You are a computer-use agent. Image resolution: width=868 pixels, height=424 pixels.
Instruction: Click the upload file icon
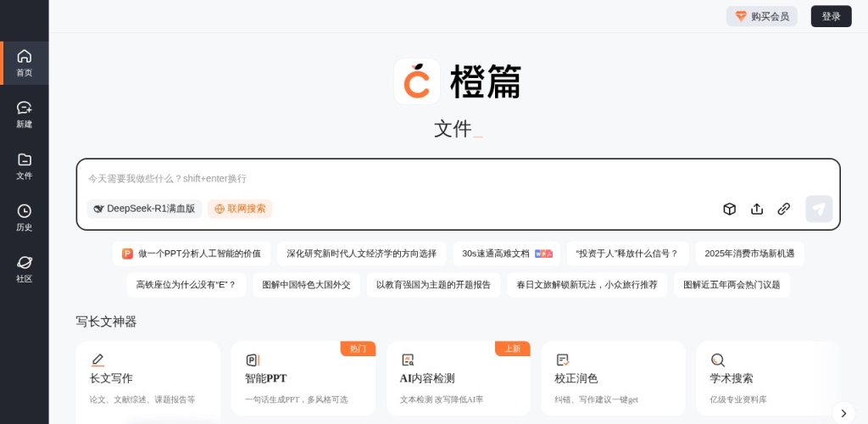click(757, 209)
